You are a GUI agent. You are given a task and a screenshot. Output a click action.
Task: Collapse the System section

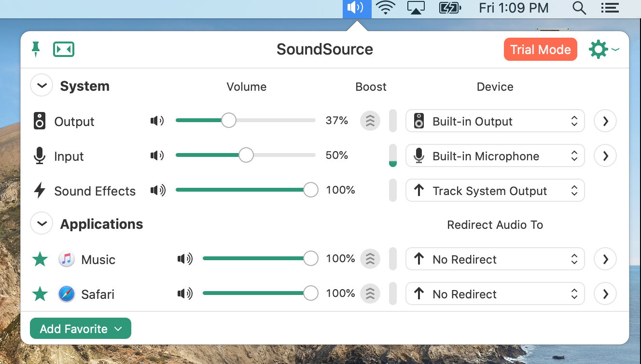(42, 86)
